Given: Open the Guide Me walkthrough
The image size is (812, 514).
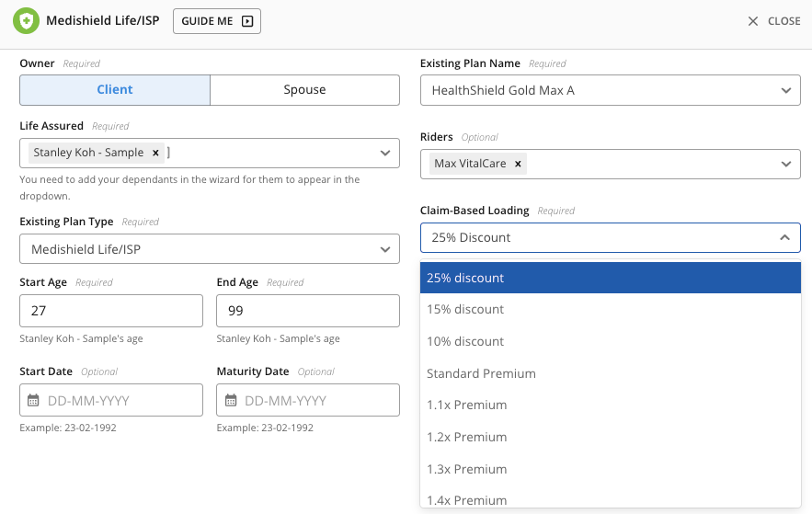Looking at the screenshot, I should pyautogui.click(x=217, y=21).
